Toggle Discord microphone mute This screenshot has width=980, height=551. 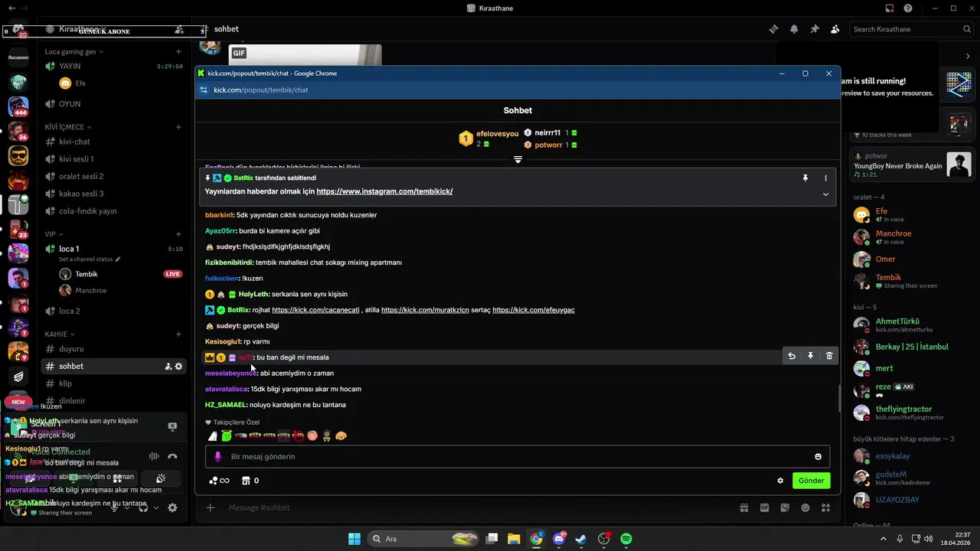tap(115, 507)
